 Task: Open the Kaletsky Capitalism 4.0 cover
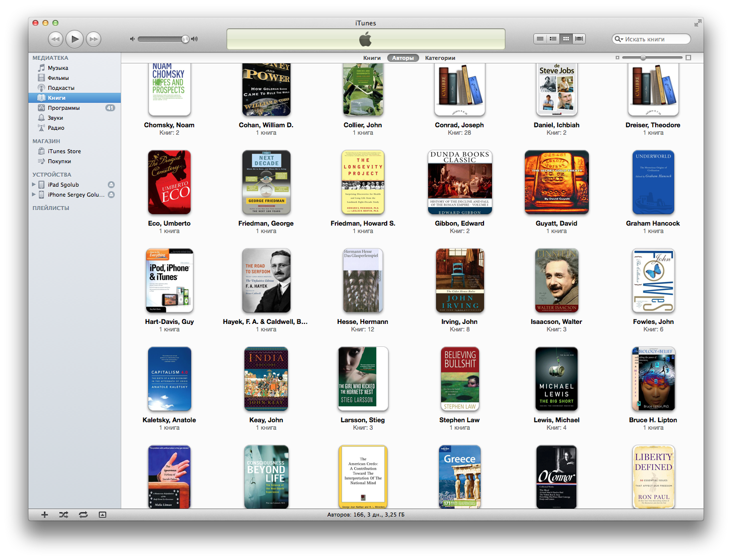[x=169, y=379]
